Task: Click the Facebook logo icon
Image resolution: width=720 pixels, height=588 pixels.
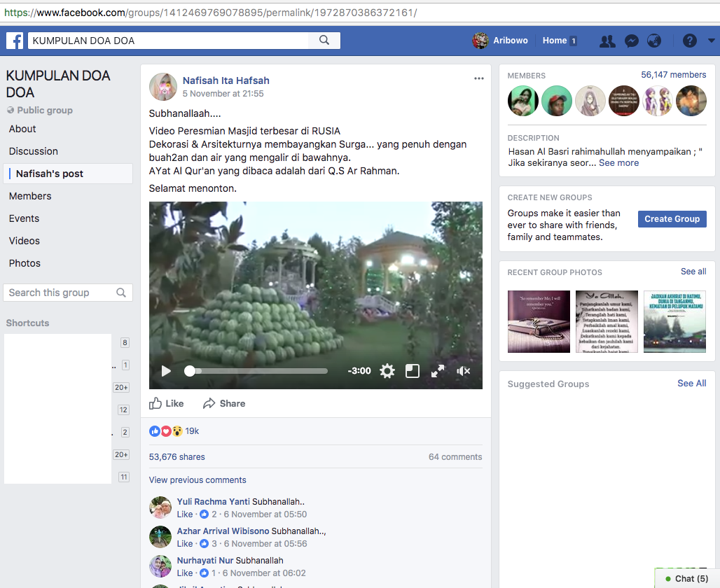Action: [x=15, y=41]
